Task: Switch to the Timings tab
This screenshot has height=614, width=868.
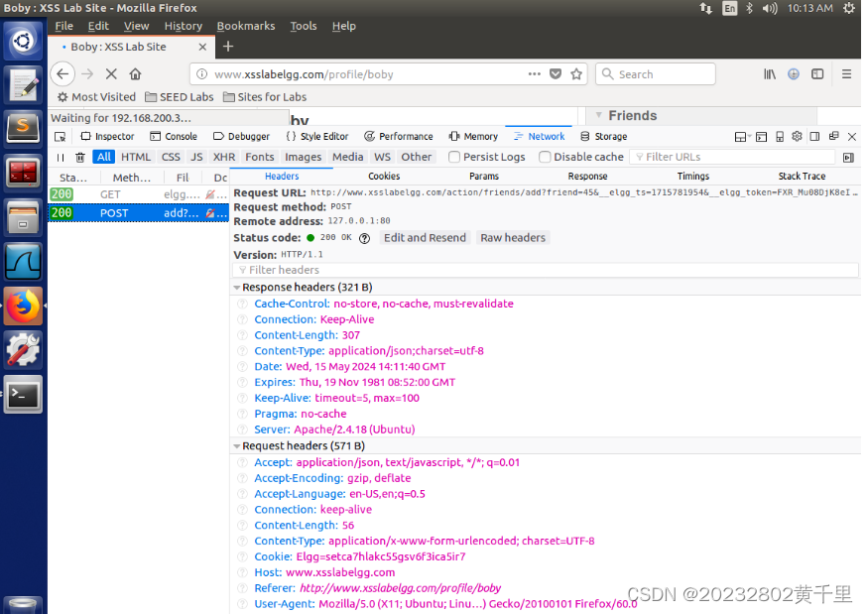Action: pyautogui.click(x=692, y=176)
